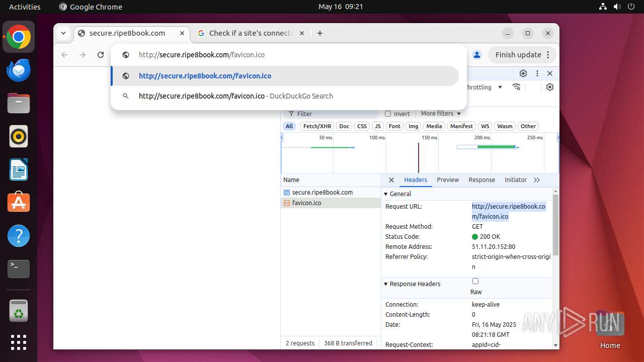Switch to the Preview tab

point(448,180)
